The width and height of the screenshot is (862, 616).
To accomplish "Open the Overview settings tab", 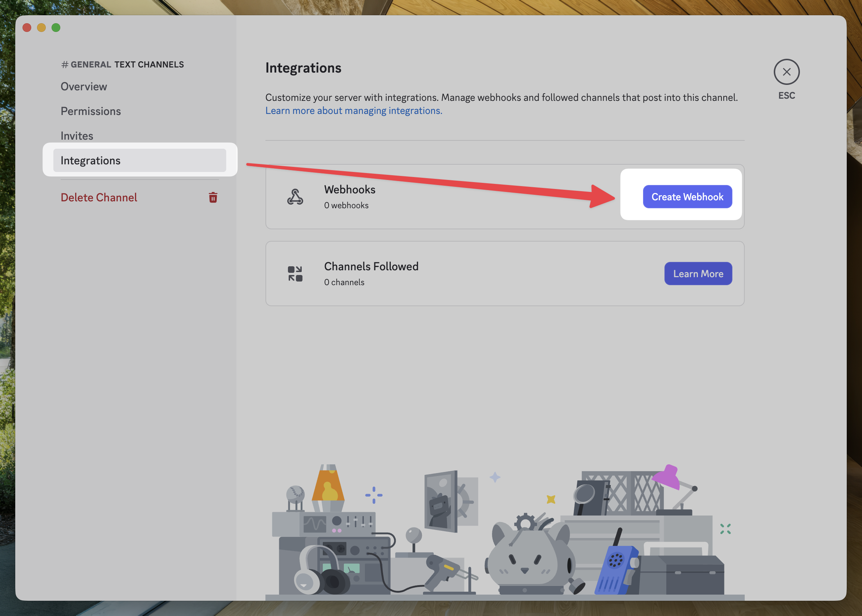I will pyautogui.click(x=84, y=86).
